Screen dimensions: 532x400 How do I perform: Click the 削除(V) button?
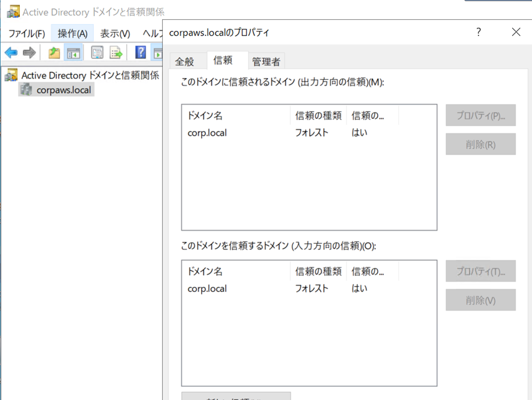pyautogui.click(x=480, y=300)
